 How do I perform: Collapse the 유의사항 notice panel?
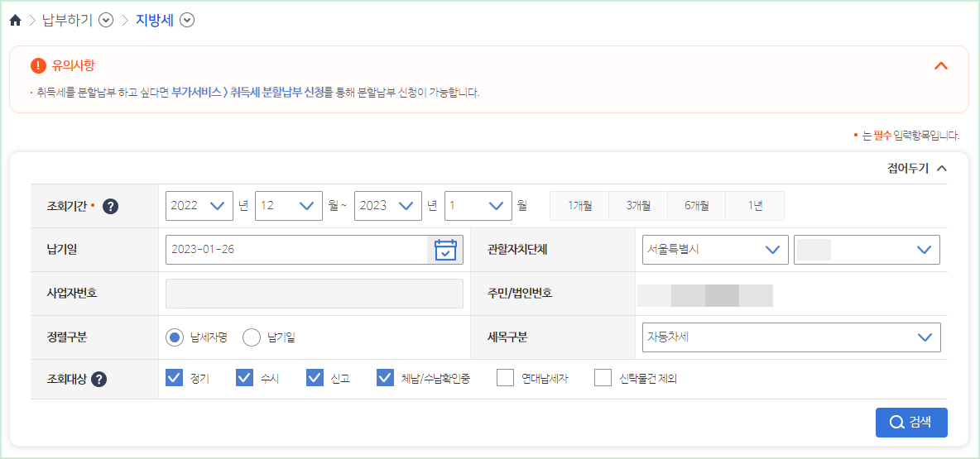[x=940, y=65]
